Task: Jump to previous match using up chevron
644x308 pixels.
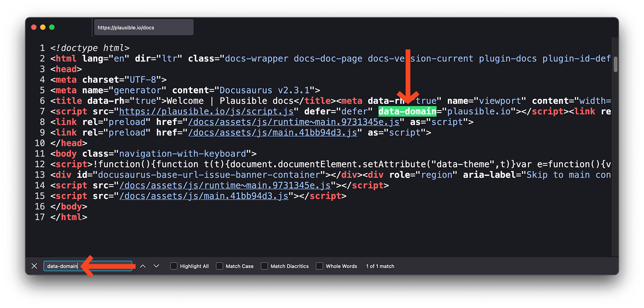Action: (143, 266)
